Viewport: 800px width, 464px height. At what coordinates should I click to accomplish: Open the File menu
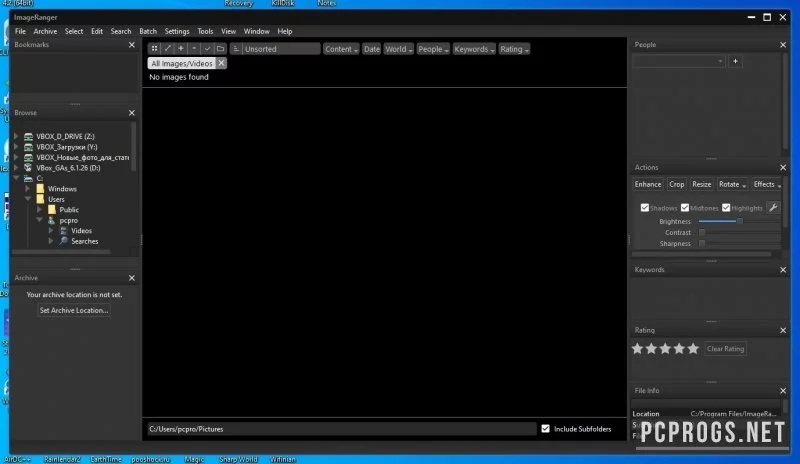click(20, 32)
